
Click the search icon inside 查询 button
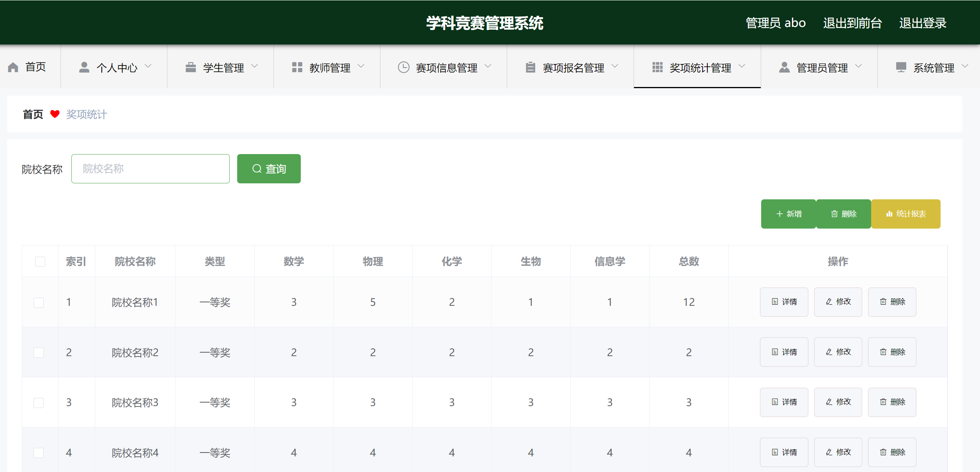pos(257,169)
